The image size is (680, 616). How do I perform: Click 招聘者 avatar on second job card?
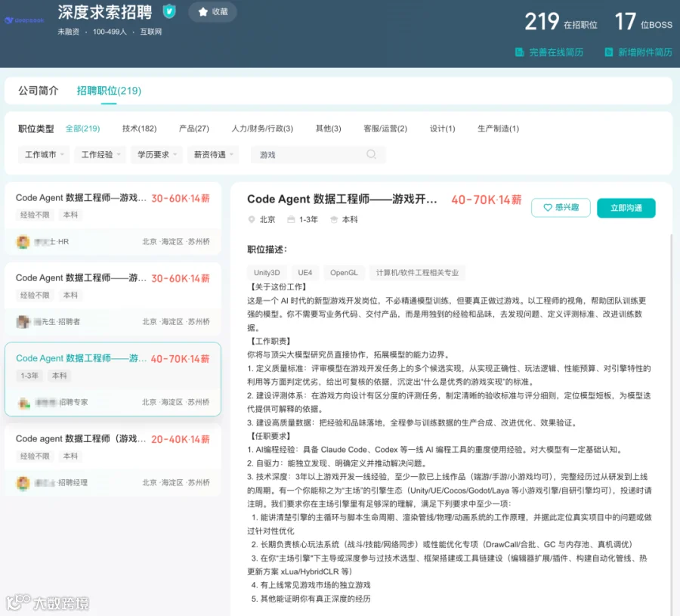(x=23, y=321)
